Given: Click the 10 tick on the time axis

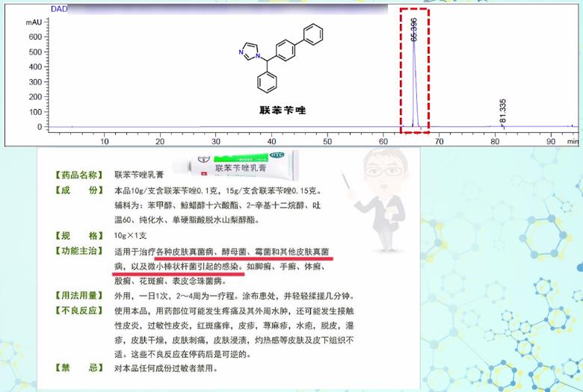Looking at the screenshot, I should [x=105, y=142].
